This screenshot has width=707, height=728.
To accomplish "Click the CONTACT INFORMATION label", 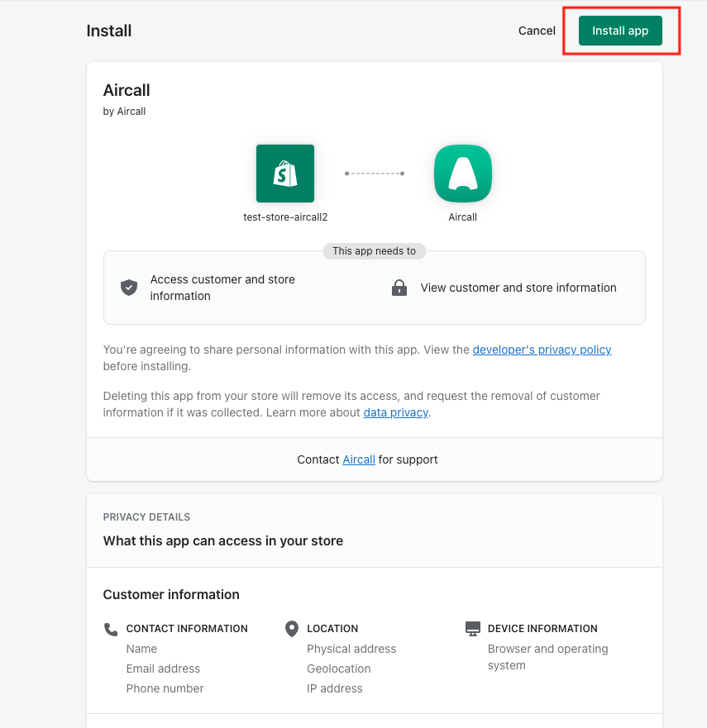I will pyautogui.click(x=187, y=629).
